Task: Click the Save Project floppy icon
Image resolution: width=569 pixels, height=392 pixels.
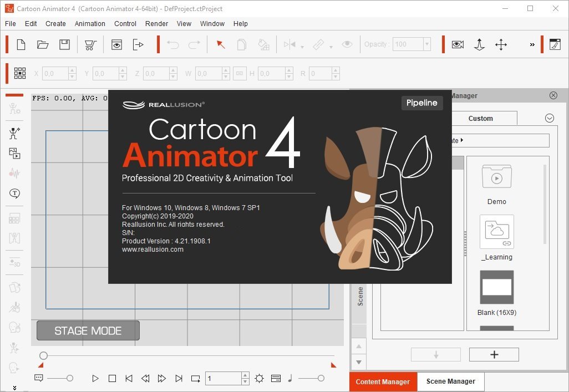Action: pyautogui.click(x=64, y=44)
